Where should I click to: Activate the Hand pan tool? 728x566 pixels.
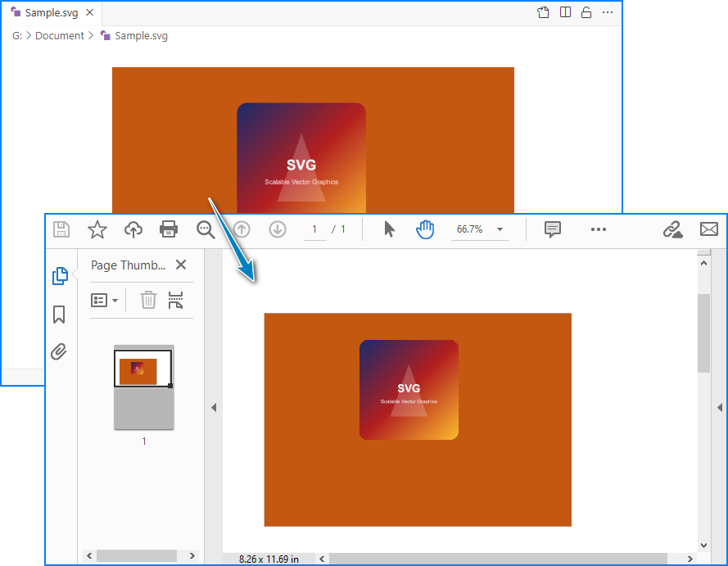(425, 229)
